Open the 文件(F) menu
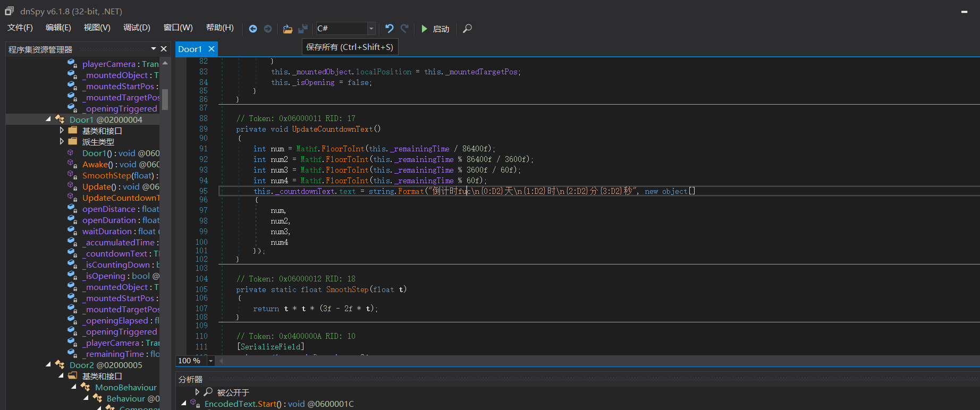 (x=20, y=28)
